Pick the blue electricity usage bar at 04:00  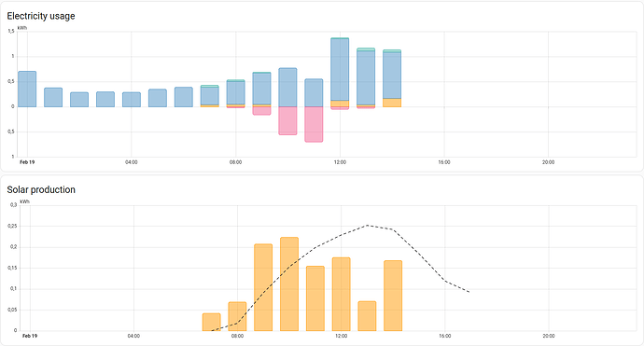click(132, 100)
